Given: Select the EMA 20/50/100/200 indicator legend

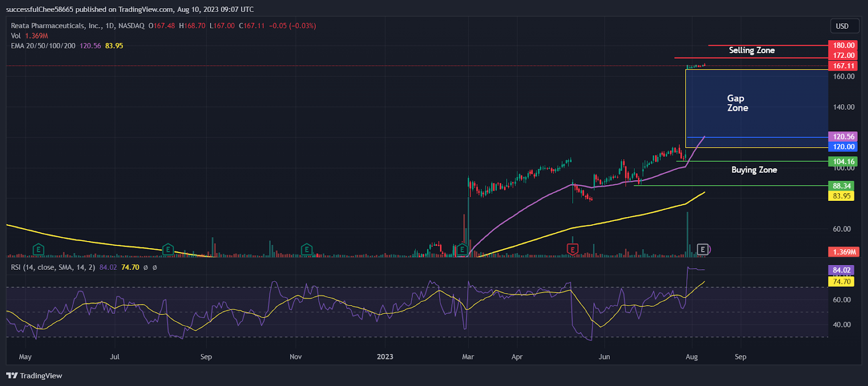Looking at the screenshot, I should coord(43,46).
